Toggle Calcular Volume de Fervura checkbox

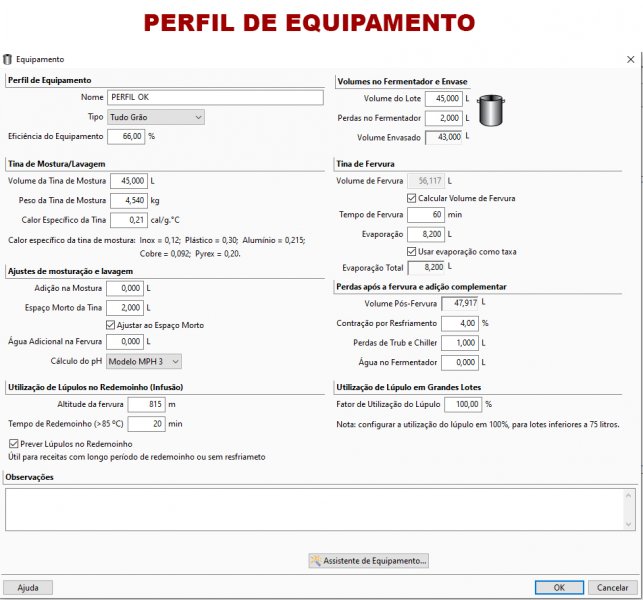pos(411,198)
